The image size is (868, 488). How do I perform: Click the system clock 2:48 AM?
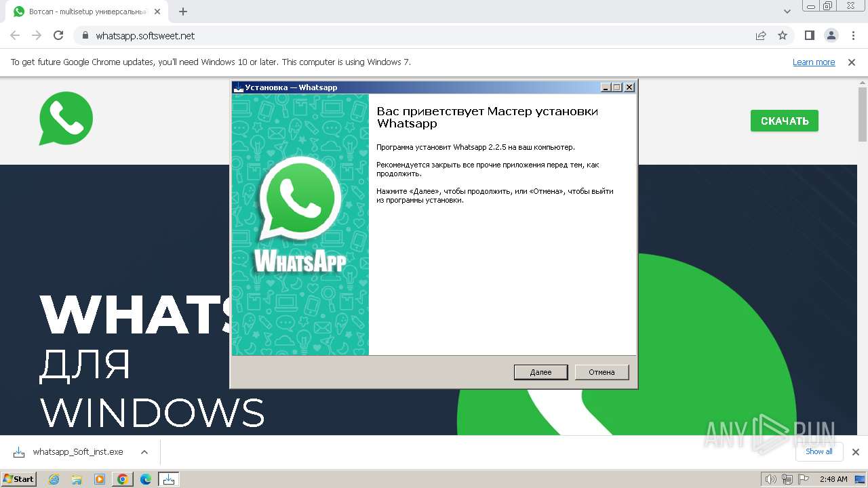pos(833,479)
